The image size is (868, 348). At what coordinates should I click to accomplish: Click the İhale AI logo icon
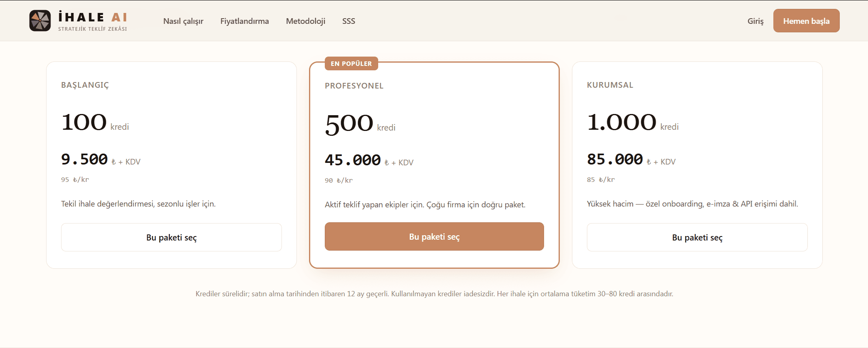[x=40, y=21]
